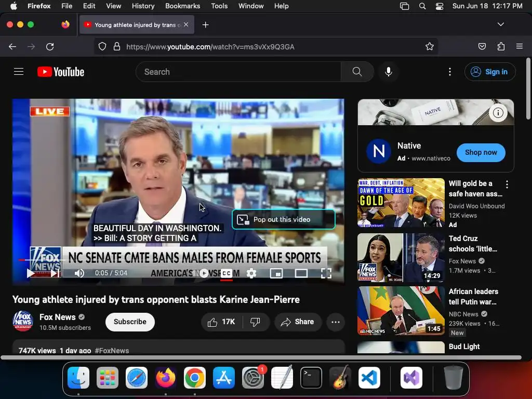Image resolution: width=532 pixels, height=399 pixels.
Task: Open Bud Light video title
Action: tap(464, 347)
